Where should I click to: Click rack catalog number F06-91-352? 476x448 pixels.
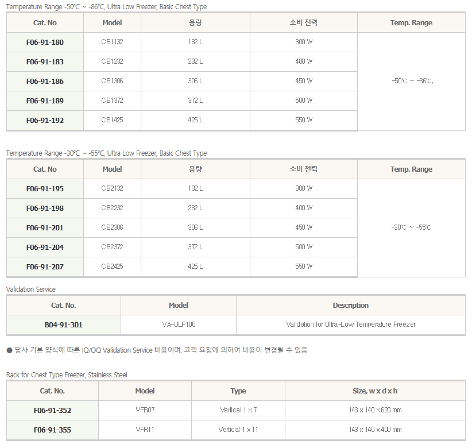click(x=52, y=411)
